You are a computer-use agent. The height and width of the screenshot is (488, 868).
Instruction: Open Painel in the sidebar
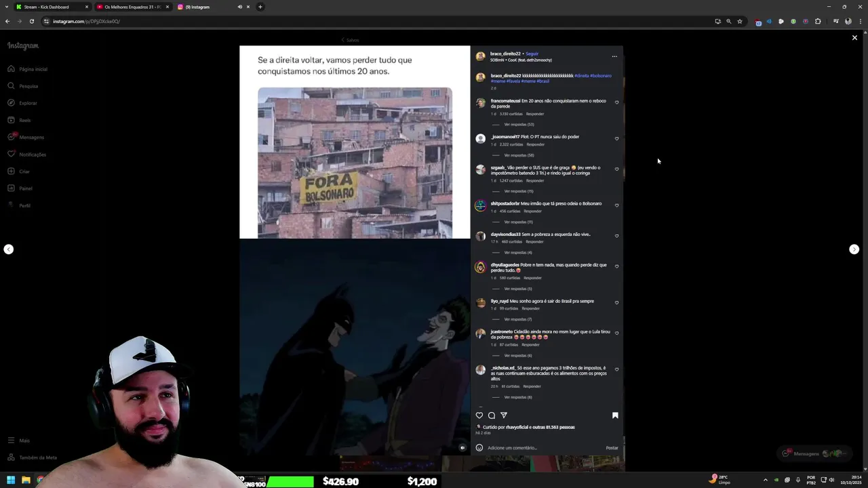[20, 188]
